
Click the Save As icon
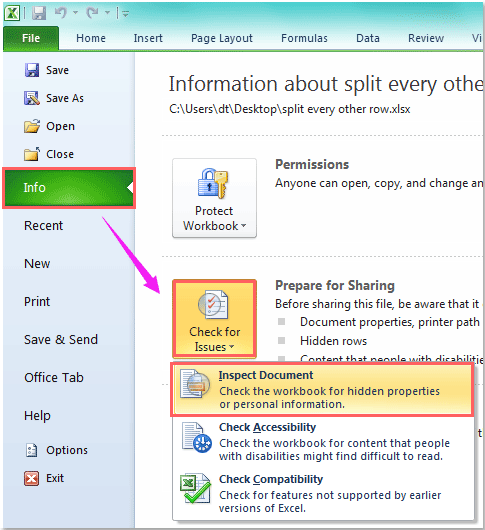point(32,98)
